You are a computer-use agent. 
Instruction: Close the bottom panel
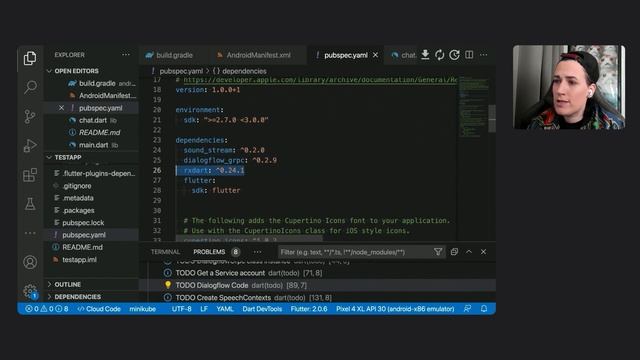484,252
